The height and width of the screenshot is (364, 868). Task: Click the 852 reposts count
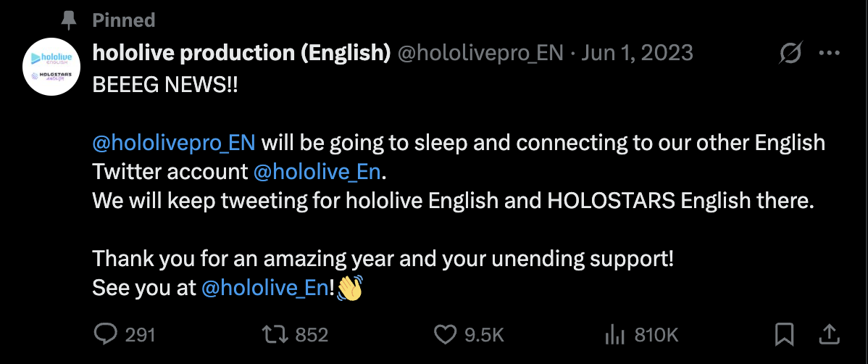coord(312,334)
